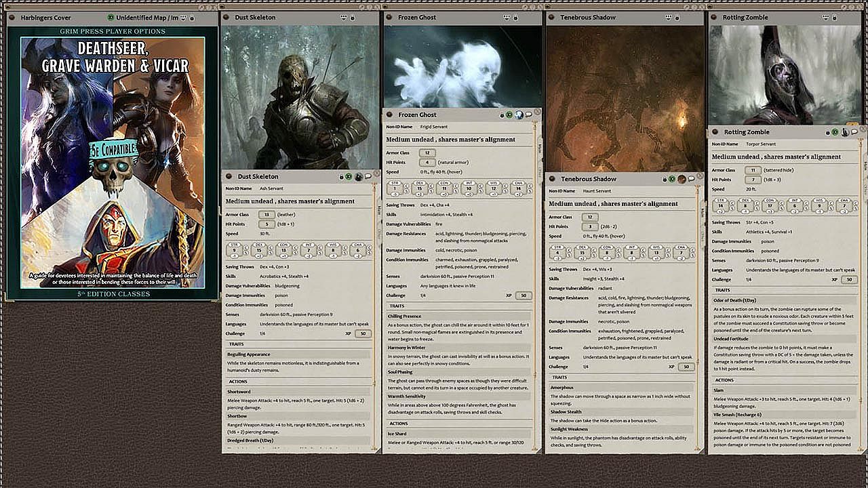The width and height of the screenshot is (868, 488).
Task: Click link icon in Frozen Ghost image window
Action: click(391, 17)
